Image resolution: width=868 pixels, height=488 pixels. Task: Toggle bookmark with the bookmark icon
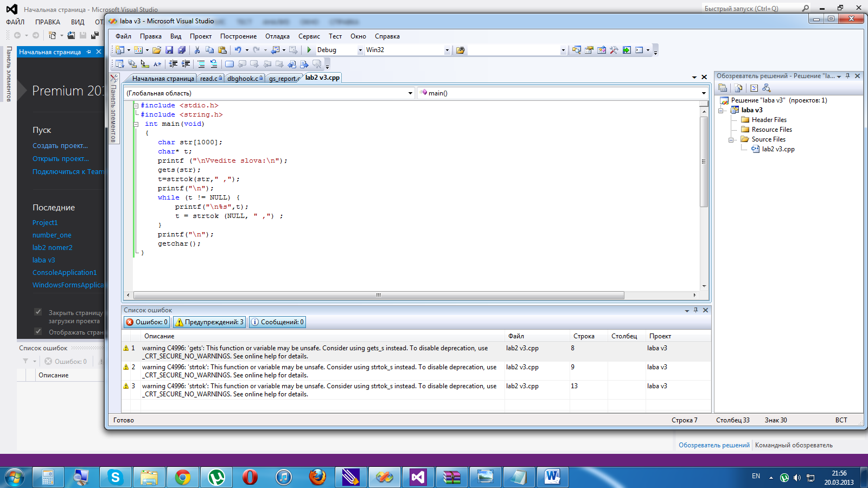pos(229,64)
